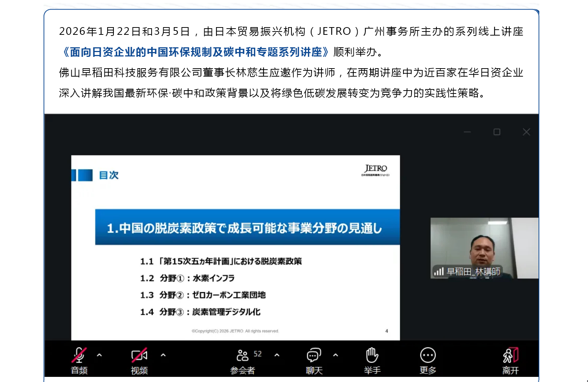Expand video options chevron
The width and height of the screenshot is (588, 382).
pos(163,355)
